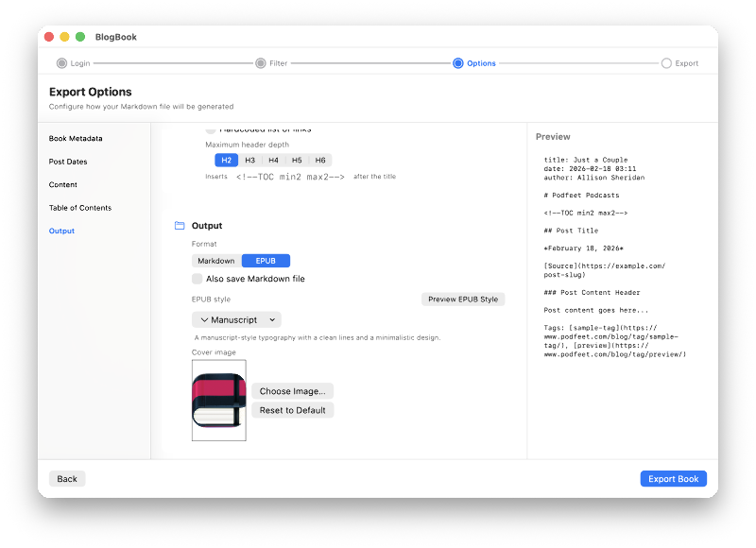756x548 pixels.
Task: Click the Export Book button
Action: [x=673, y=478]
